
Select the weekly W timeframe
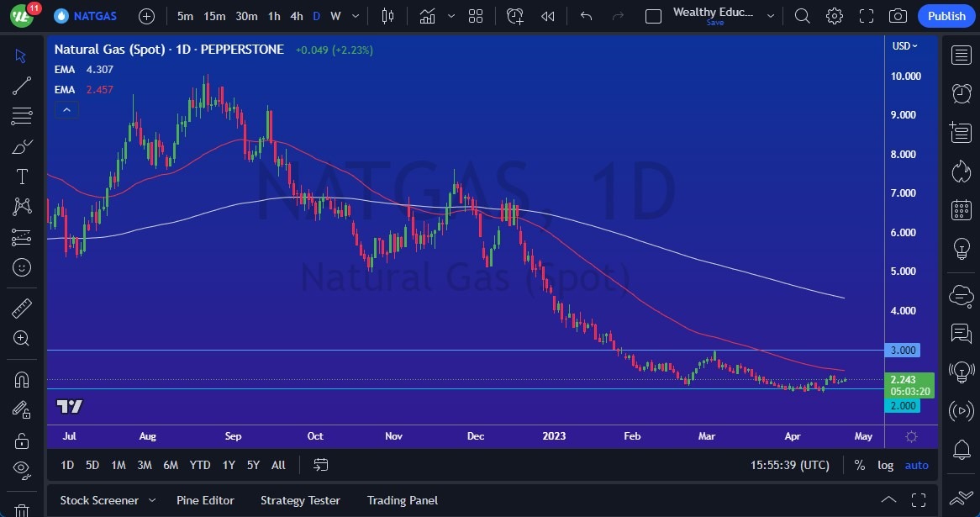pos(335,16)
